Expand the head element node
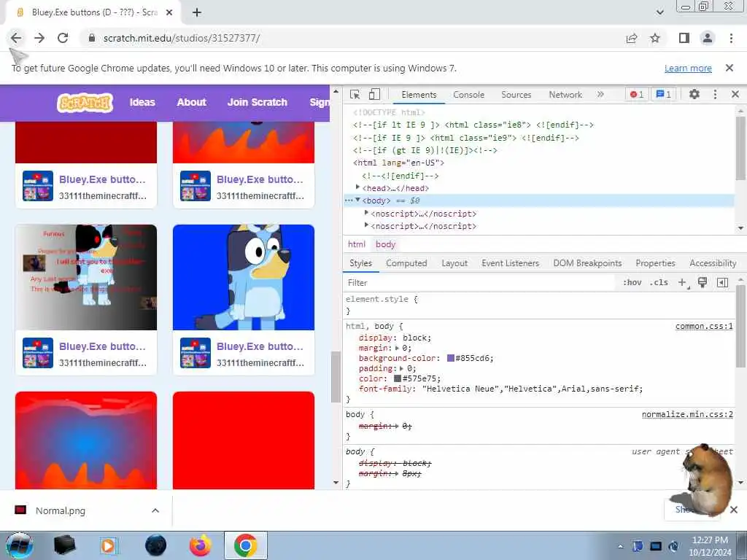747x560 pixels. coord(357,187)
